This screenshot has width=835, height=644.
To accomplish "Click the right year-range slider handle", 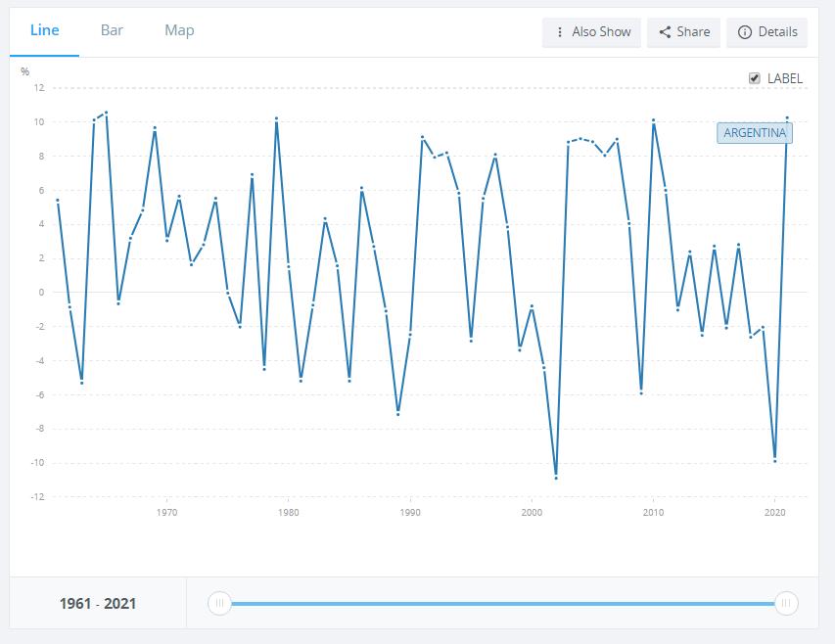I will [786, 604].
